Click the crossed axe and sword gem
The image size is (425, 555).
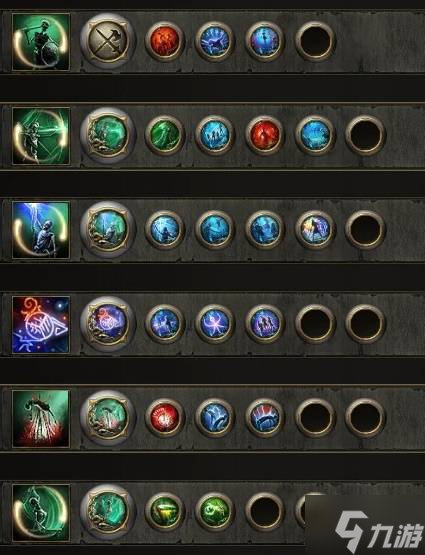(108, 41)
